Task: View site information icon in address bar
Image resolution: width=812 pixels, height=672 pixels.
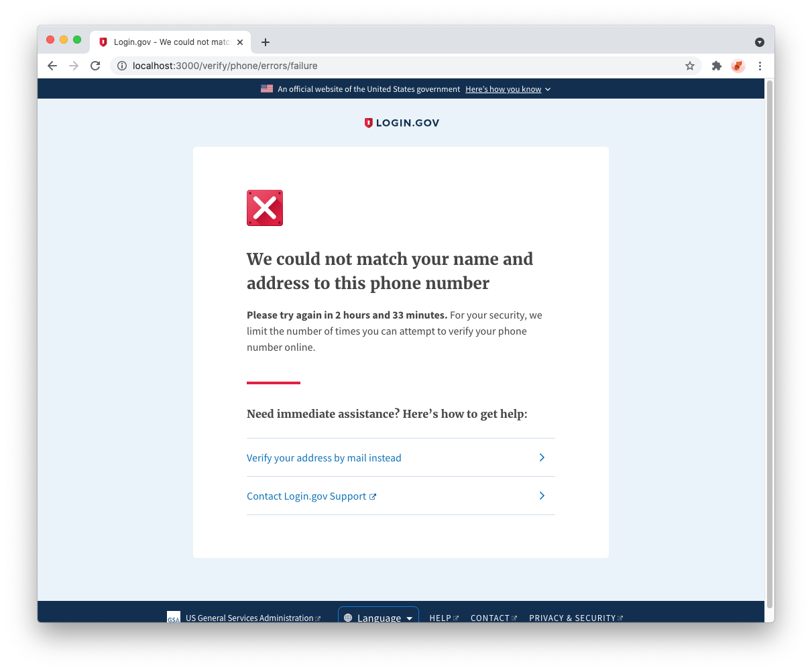Action: click(x=122, y=66)
